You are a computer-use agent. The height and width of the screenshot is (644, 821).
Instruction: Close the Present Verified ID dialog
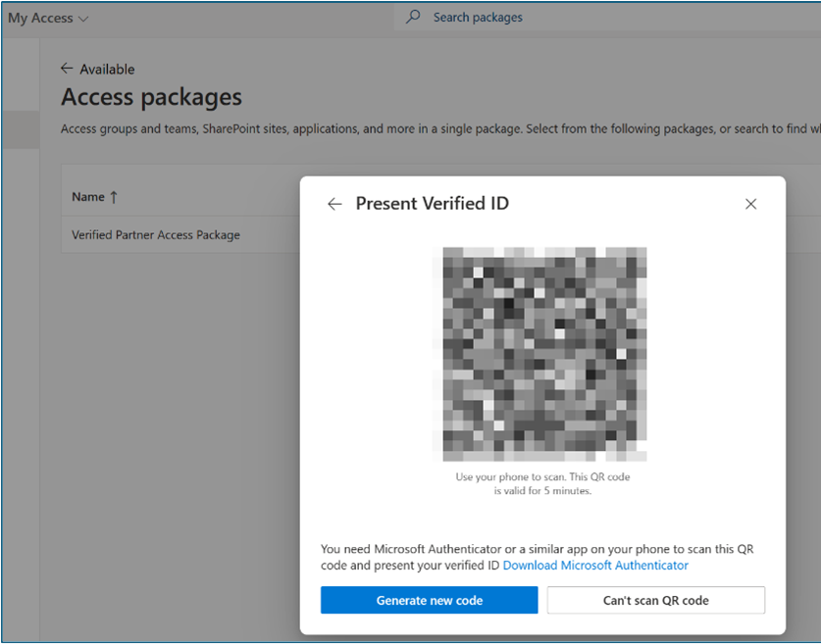point(750,204)
